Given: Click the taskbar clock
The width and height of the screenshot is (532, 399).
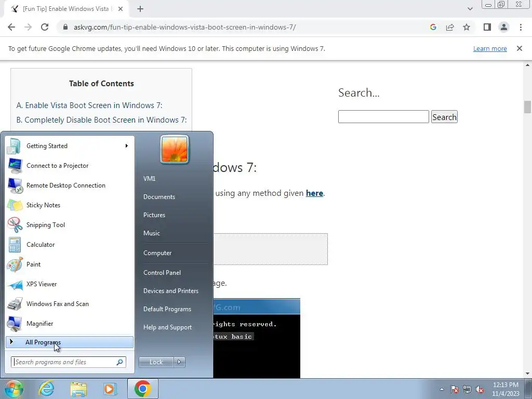Looking at the screenshot, I should pos(506,389).
